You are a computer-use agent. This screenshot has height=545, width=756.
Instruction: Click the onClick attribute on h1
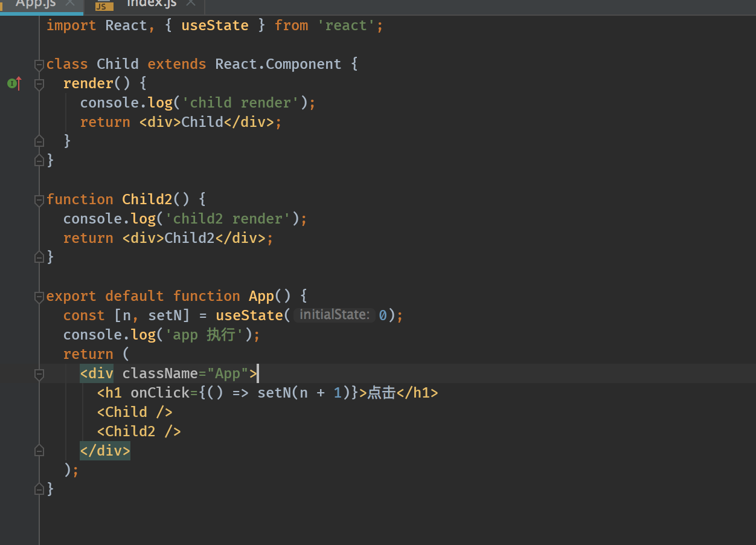[160, 393]
